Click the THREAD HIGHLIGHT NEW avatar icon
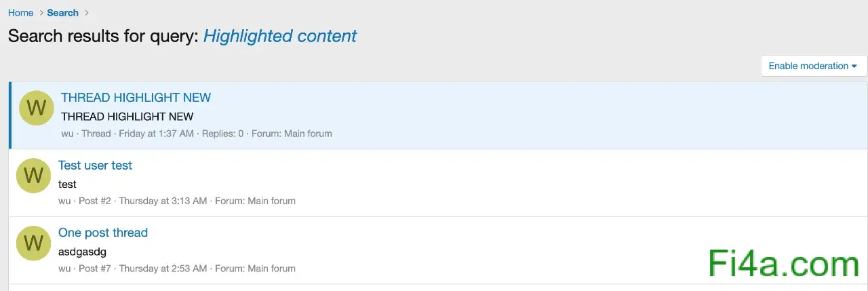The height and width of the screenshot is (291, 868). point(36,108)
